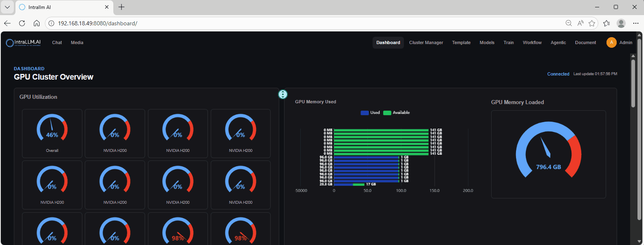This screenshot has width=644, height=245.
Task: Open the favorites list
Action: coord(607,23)
